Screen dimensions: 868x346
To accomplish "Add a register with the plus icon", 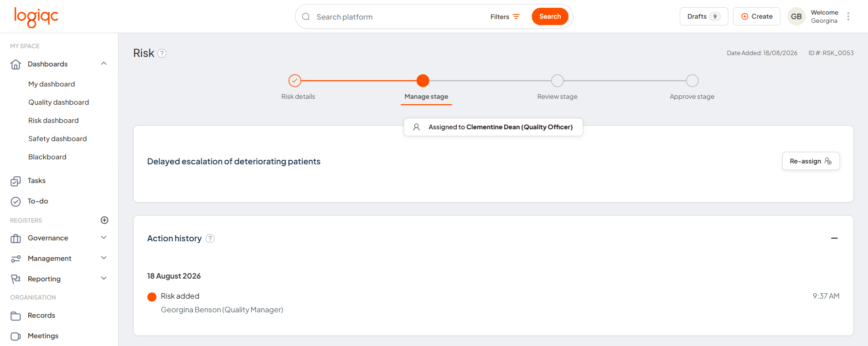I will (104, 220).
